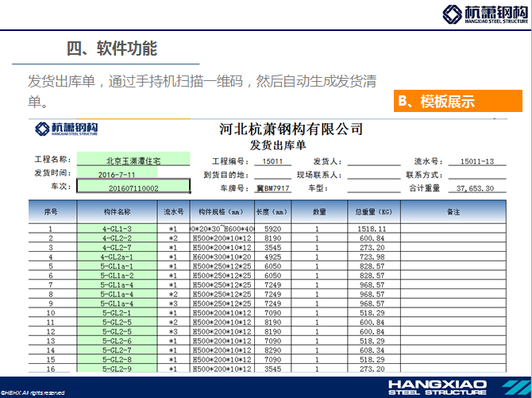The width and height of the screenshot is (532, 398).
Task: Click spec H600*300*10*20 in row 4
Action: 222,257
